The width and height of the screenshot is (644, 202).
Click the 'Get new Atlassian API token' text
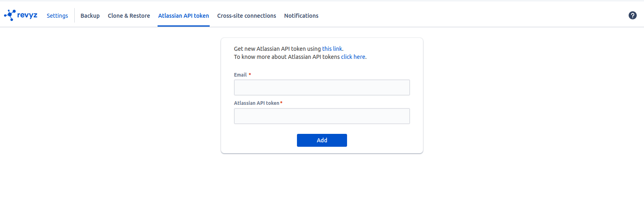[x=277, y=49]
